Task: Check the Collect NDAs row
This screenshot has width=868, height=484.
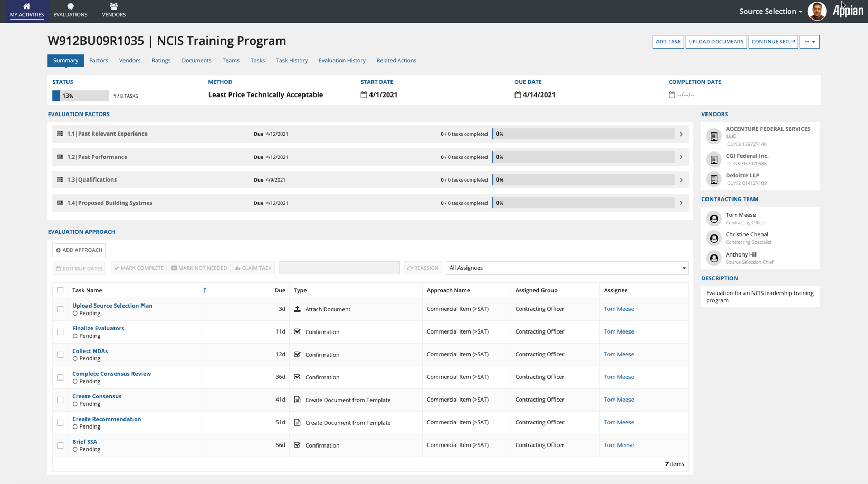Action: (60, 355)
